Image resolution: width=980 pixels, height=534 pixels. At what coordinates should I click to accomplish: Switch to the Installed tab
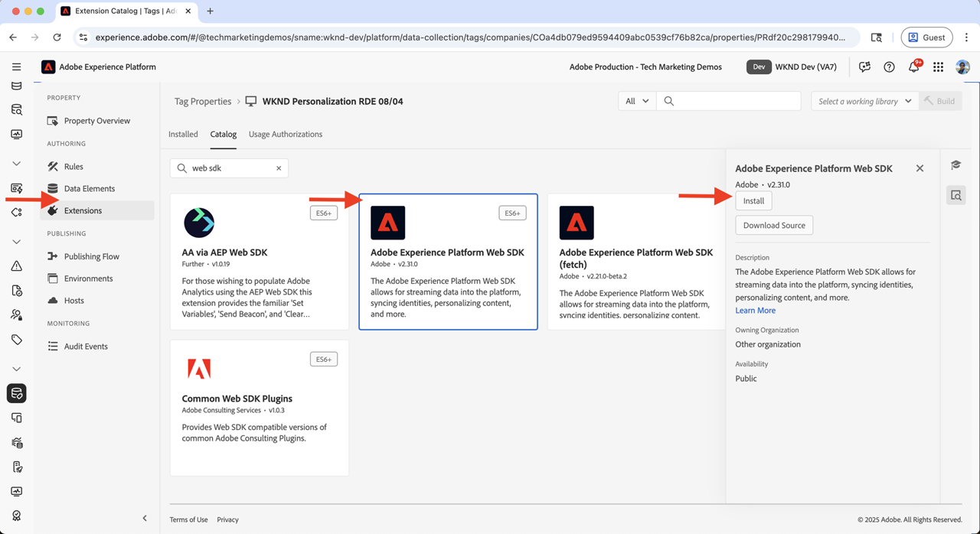(x=183, y=134)
